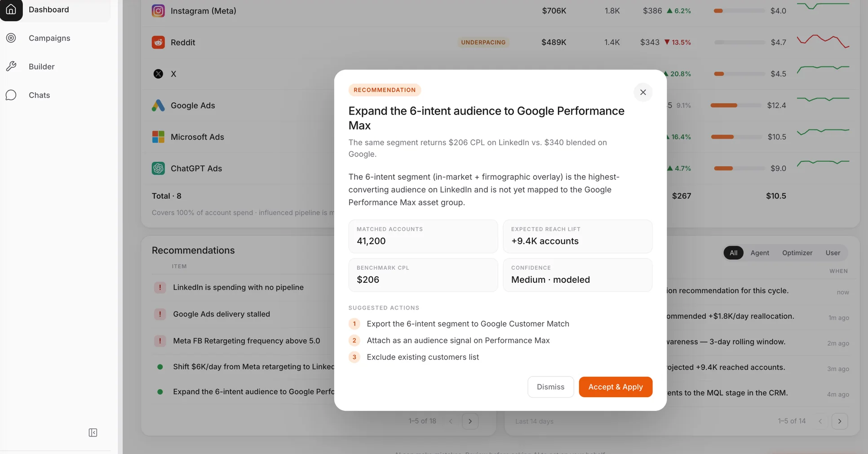Click the UNDERPACING badge on Reddit row

[x=483, y=42]
